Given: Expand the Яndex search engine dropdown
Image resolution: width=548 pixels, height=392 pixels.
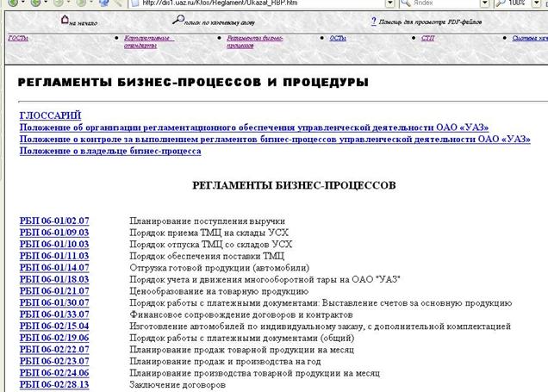Looking at the screenshot, I should point(484,3).
